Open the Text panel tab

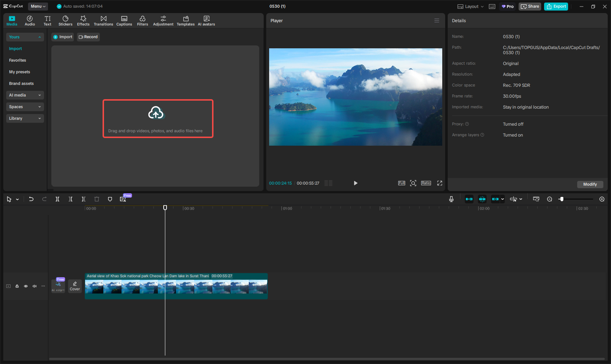(x=47, y=20)
